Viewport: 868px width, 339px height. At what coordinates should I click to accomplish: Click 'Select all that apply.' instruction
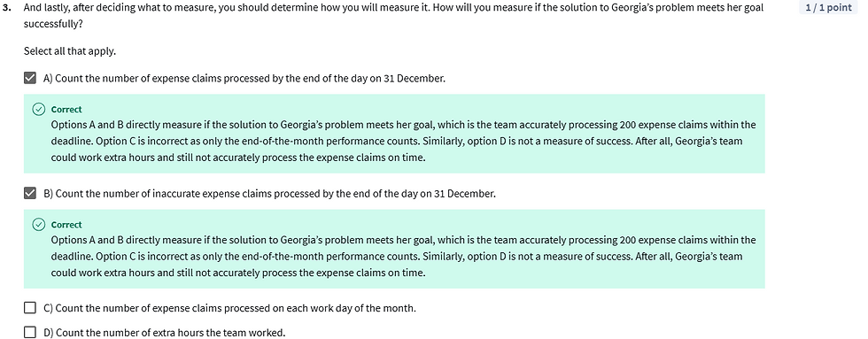[70, 50]
